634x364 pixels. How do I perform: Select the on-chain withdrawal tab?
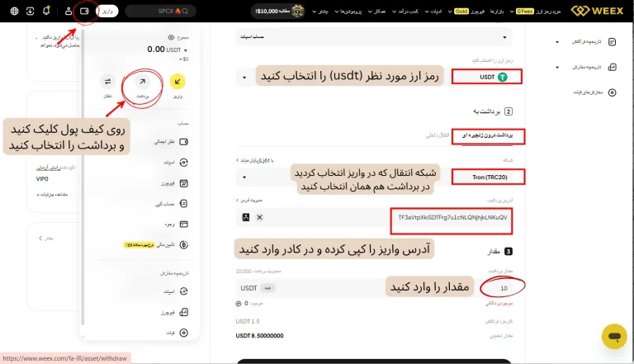tap(488, 135)
